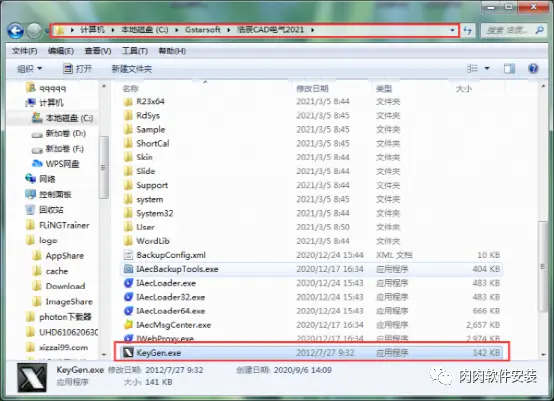Click 本地磁盘 (C:) in the address breadcrumb
This screenshot has width=554, height=401.
click(x=145, y=30)
